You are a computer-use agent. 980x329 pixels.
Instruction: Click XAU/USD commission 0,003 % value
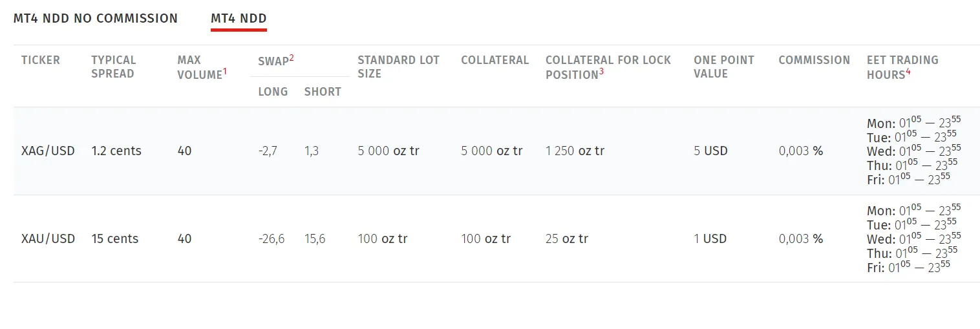coord(801,239)
